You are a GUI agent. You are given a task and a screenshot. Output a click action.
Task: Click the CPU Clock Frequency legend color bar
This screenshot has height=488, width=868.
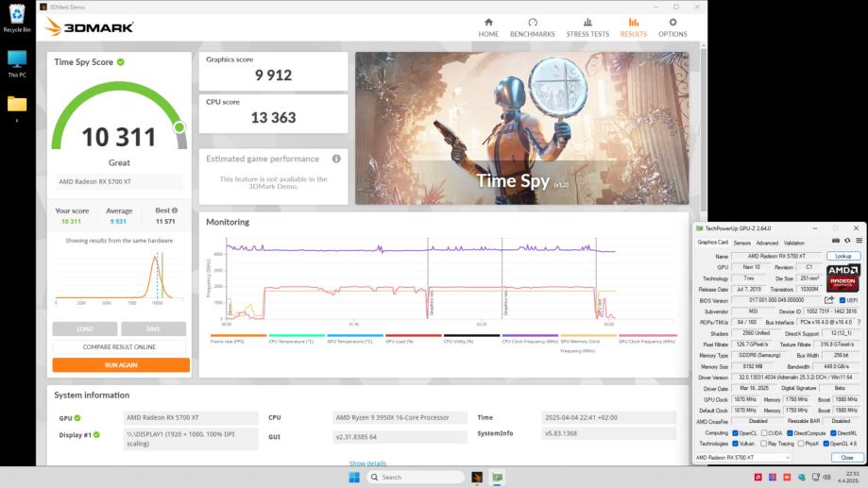point(530,335)
